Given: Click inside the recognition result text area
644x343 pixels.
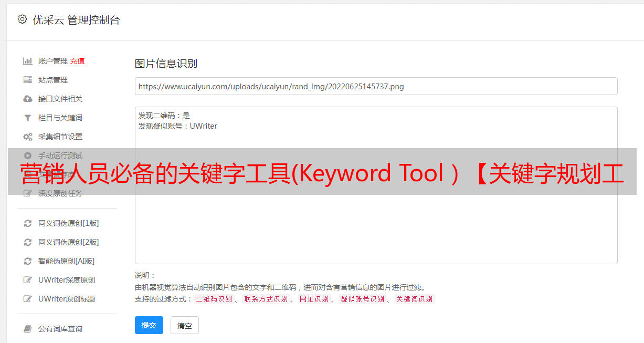Looking at the screenshot, I should tap(376, 185).
